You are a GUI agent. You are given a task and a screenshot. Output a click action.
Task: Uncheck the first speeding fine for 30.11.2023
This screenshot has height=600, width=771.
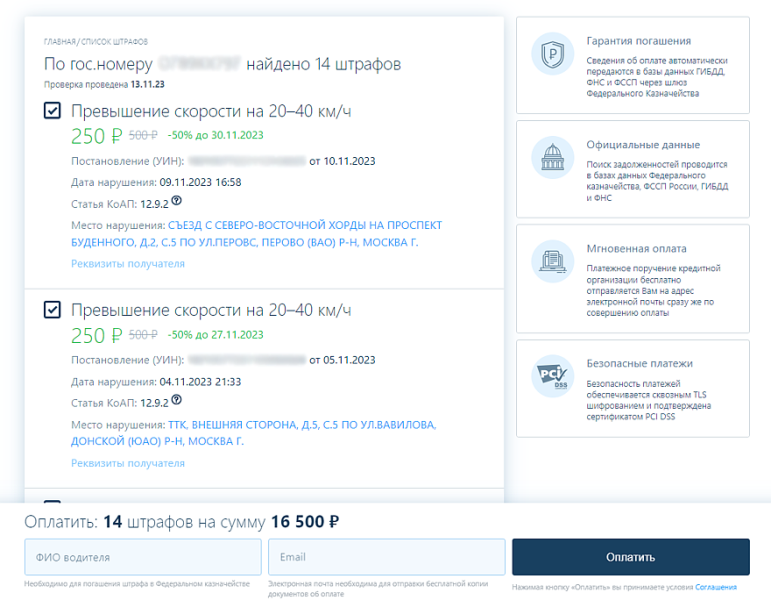pyautogui.click(x=52, y=111)
